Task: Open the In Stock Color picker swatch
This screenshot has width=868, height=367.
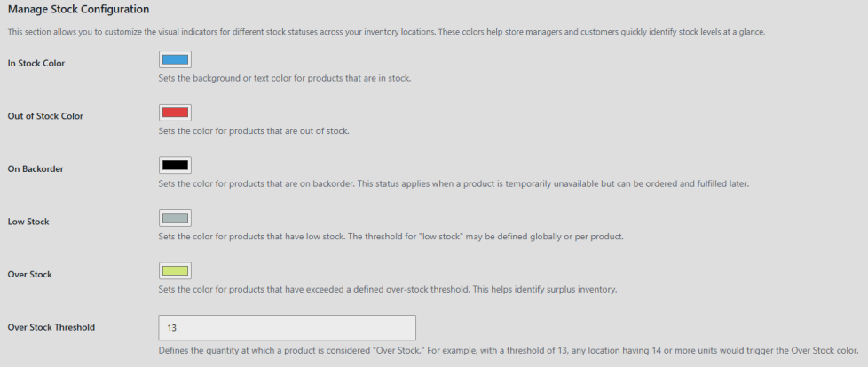Action: pos(175,59)
